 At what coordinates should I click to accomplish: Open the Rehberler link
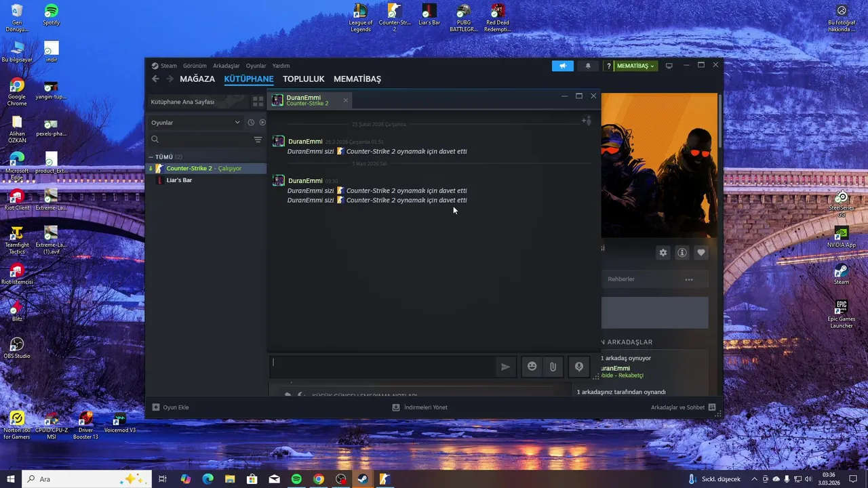621,279
